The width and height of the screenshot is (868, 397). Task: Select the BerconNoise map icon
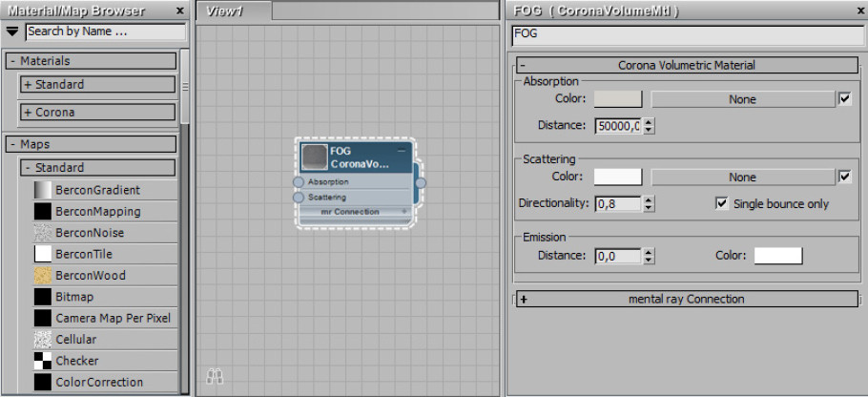click(43, 233)
